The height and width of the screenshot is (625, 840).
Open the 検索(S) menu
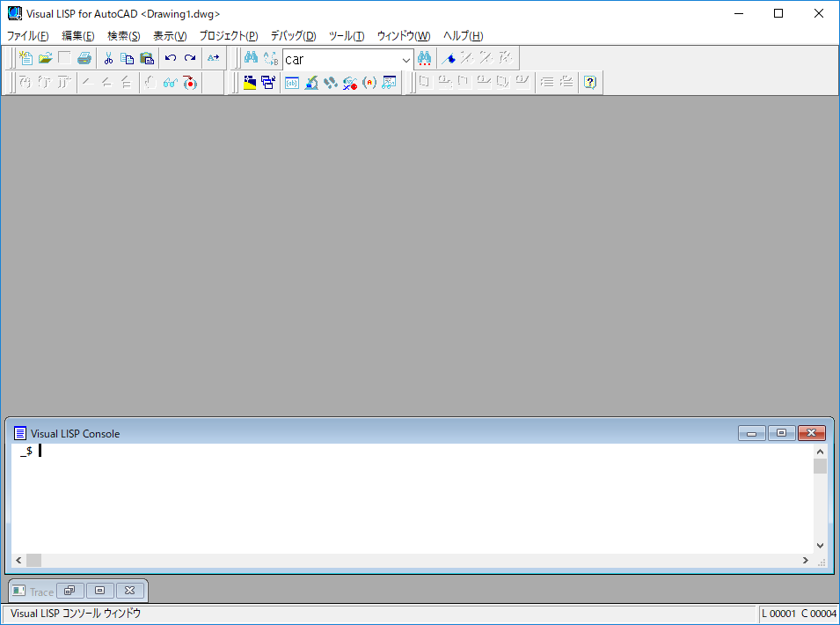[x=124, y=36]
